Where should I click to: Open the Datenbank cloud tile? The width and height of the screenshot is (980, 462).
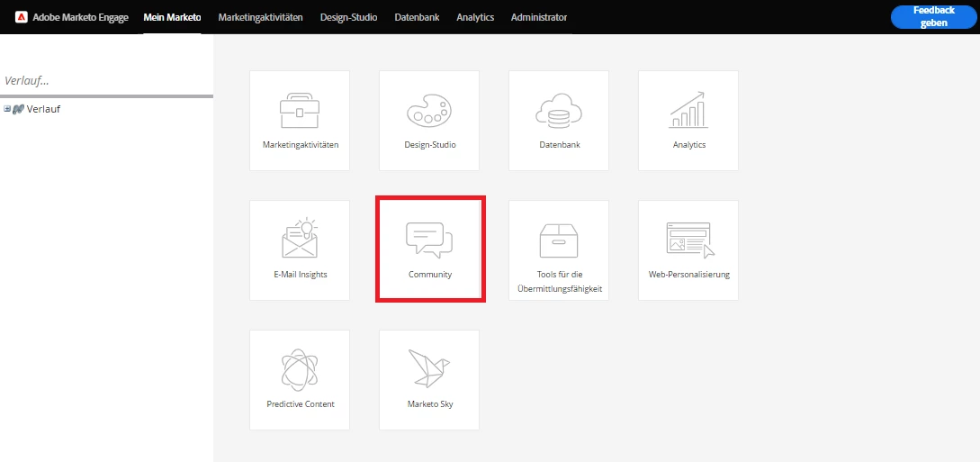[559, 121]
